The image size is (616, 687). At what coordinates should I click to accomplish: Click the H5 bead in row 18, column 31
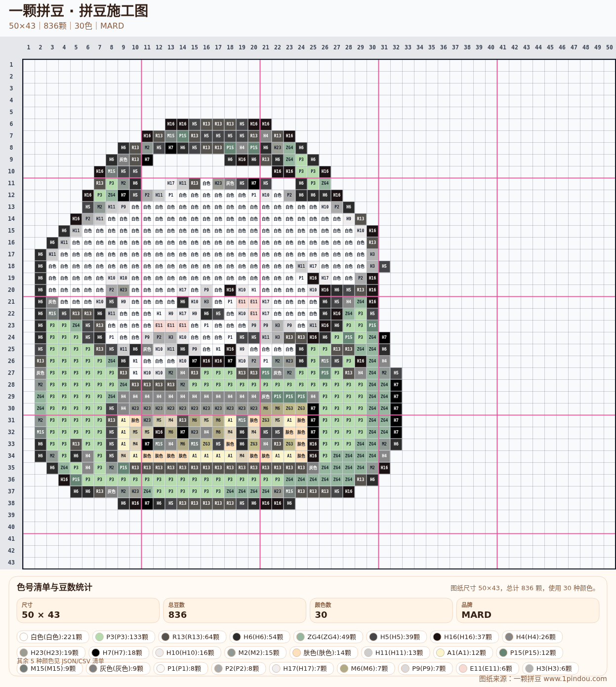[x=384, y=266]
